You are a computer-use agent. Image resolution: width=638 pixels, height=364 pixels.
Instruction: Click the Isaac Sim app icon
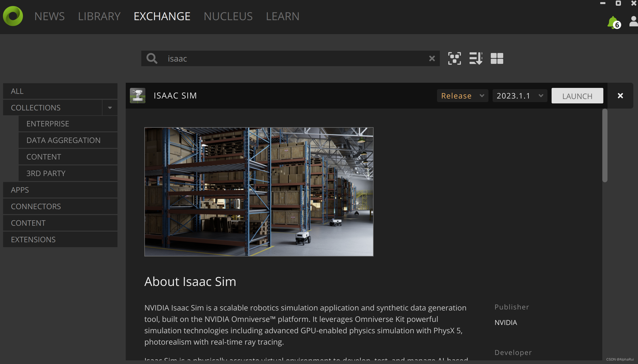coord(138,95)
